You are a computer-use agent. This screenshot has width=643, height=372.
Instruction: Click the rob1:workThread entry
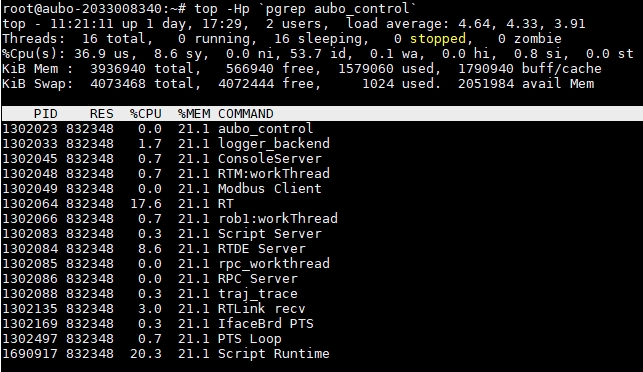pyautogui.click(x=278, y=219)
